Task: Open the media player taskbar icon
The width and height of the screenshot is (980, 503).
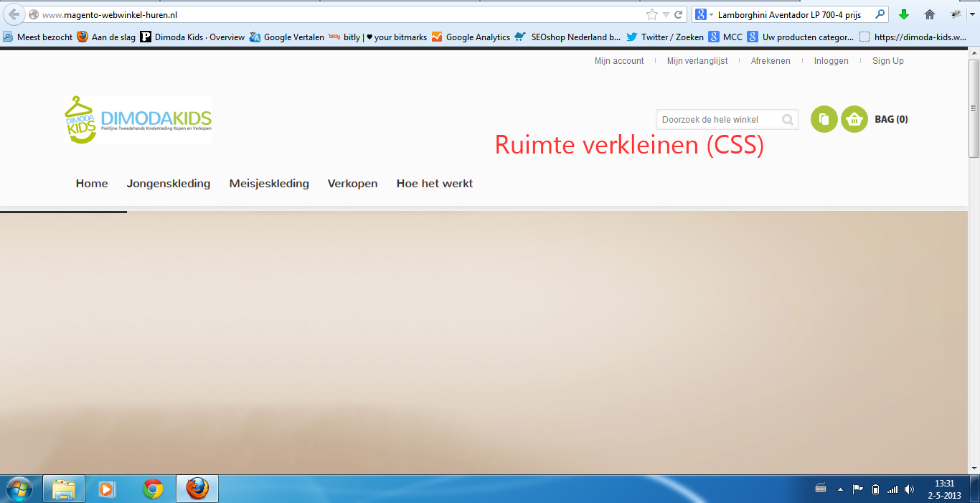Action: [106, 489]
